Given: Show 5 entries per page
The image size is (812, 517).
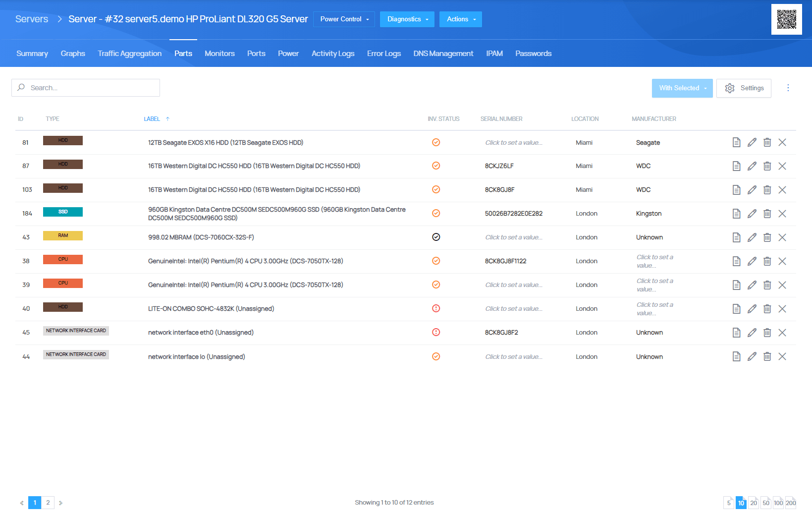Looking at the screenshot, I should 729,503.
